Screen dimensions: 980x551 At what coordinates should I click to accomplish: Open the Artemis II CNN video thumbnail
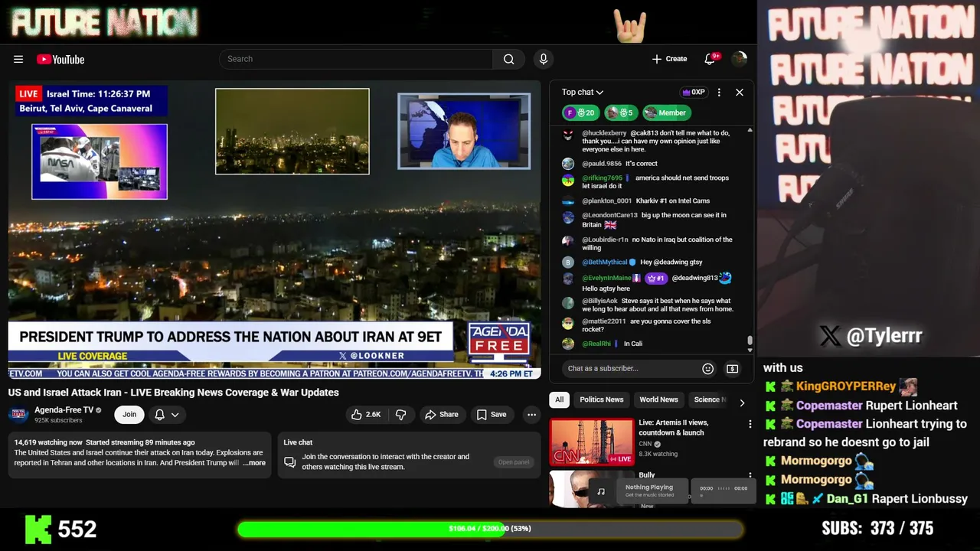tap(592, 442)
